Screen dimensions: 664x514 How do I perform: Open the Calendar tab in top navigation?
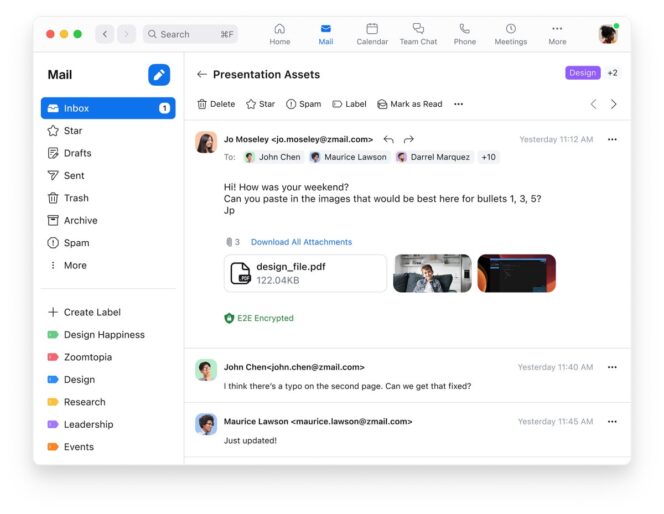(x=372, y=34)
